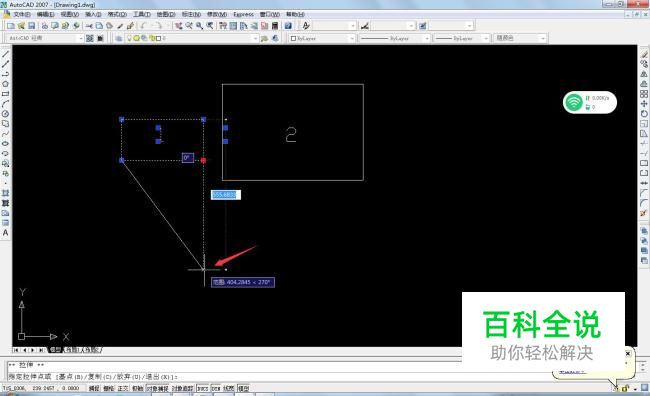Screen dimensions: 650x396
Task: Activate the Zoom Window magnifier icon
Action: 199,26
